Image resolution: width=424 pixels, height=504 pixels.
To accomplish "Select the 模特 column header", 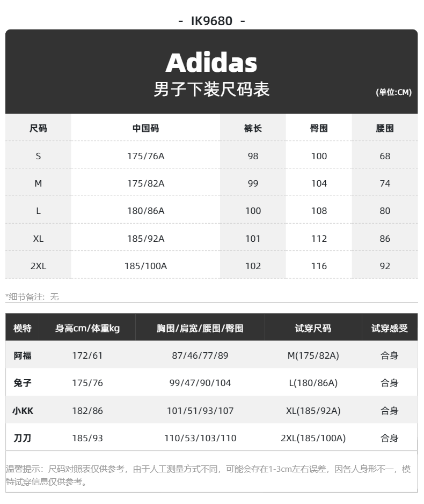I will [23, 328].
